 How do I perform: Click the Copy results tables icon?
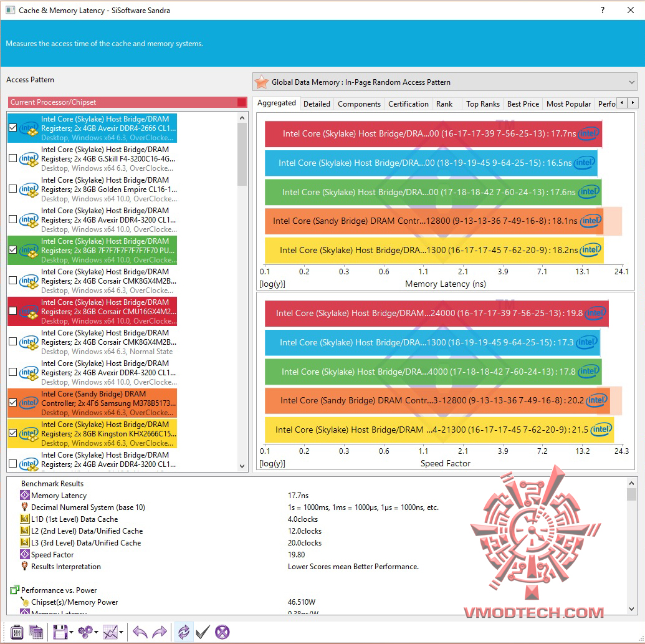tap(36, 632)
